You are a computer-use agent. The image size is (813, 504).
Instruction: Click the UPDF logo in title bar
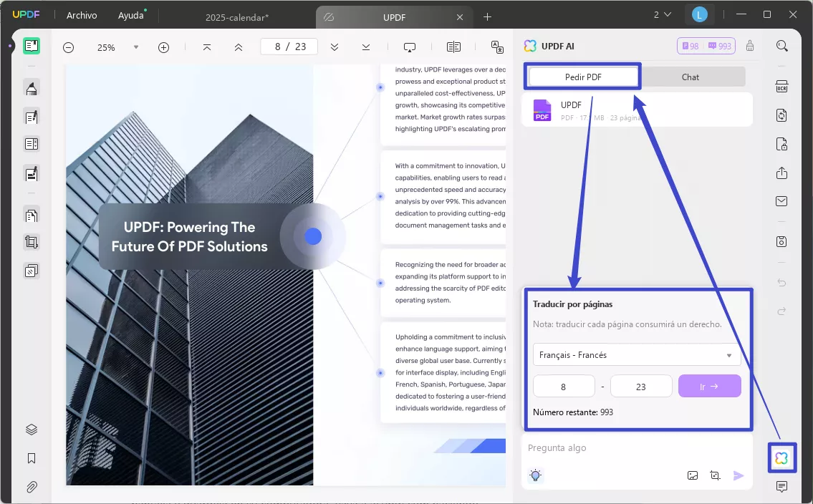(26, 14)
